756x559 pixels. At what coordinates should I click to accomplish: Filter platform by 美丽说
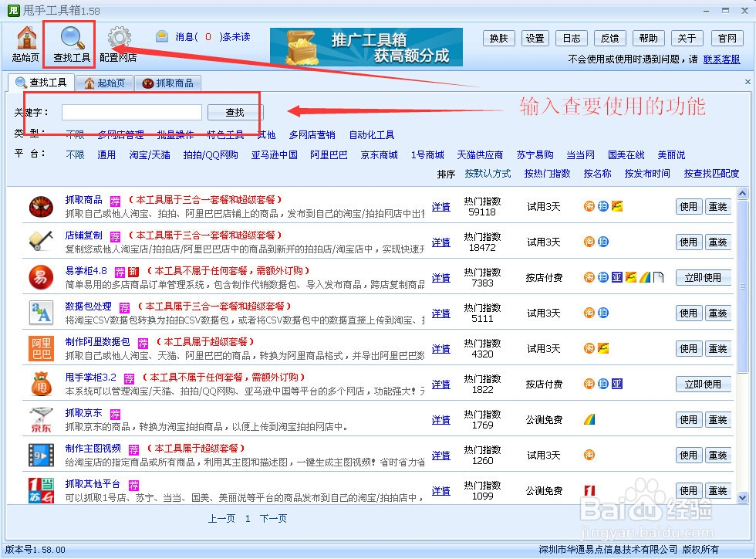tap(672, 155)
